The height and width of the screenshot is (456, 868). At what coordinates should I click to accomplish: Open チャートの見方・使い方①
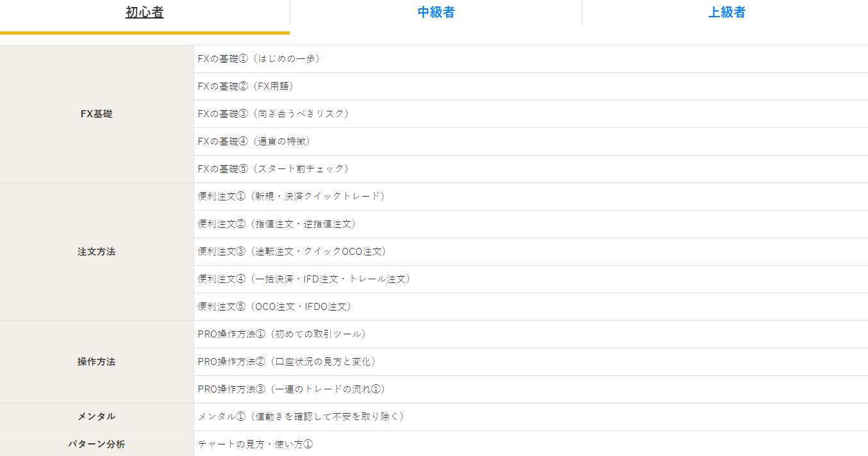[x=255, y=444]
